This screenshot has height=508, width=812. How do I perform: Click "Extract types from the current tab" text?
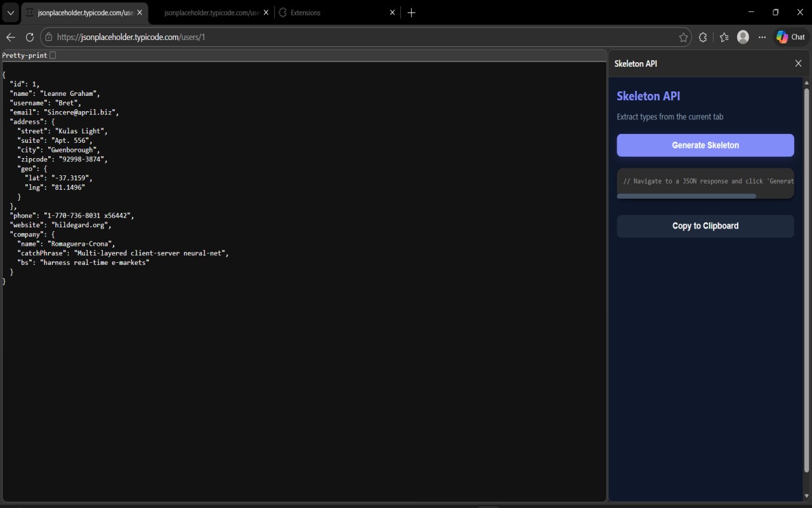(x=670, y=117)
